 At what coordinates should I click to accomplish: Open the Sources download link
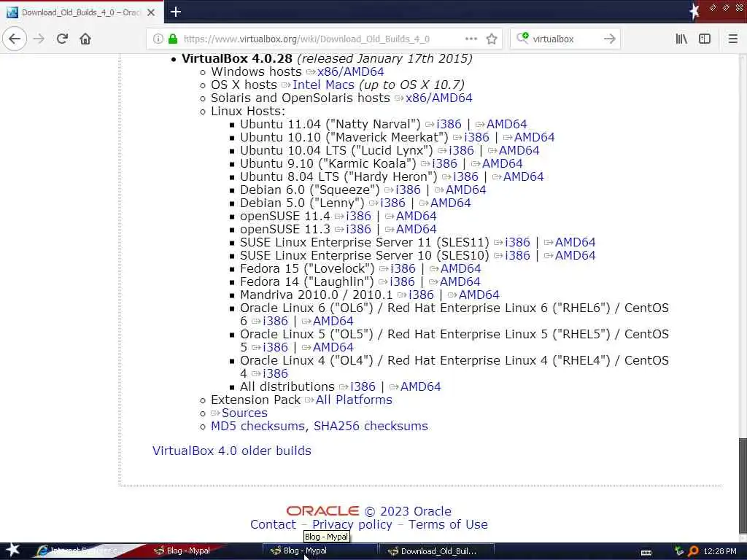click(x=244, y=413)
